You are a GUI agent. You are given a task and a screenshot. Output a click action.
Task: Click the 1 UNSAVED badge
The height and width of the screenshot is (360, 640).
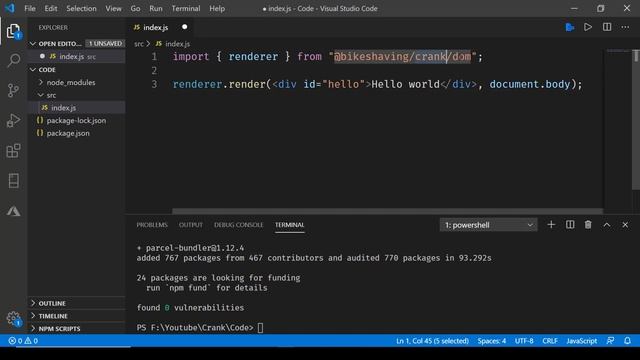pyautogui.click(x=105, y=43)
